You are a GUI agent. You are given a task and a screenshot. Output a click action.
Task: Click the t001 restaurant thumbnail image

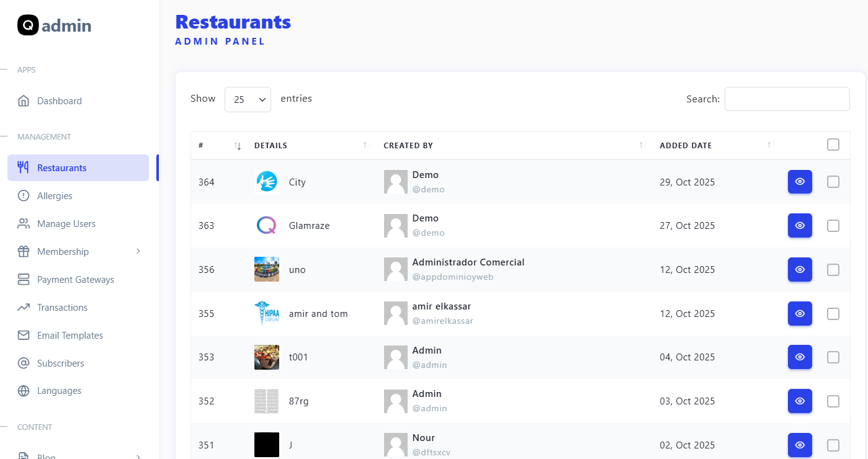267,357
